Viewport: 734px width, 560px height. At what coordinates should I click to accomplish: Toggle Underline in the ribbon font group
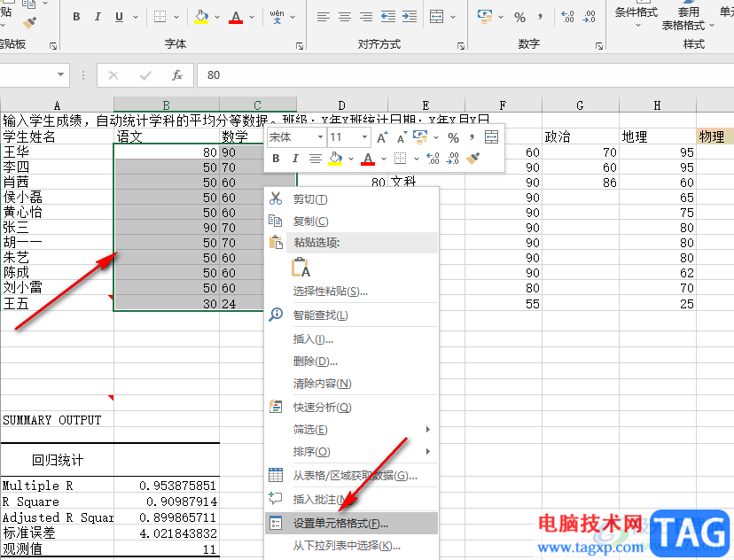coord(119,17)
